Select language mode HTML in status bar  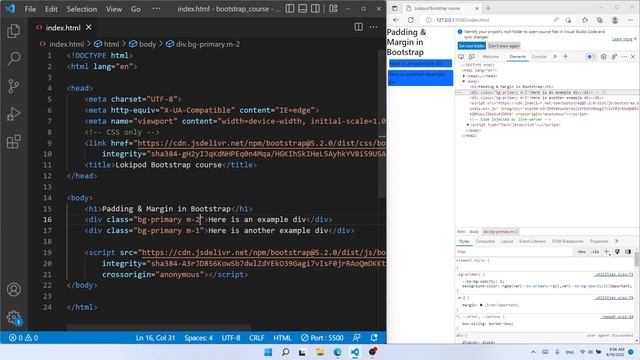coord(282,338)
